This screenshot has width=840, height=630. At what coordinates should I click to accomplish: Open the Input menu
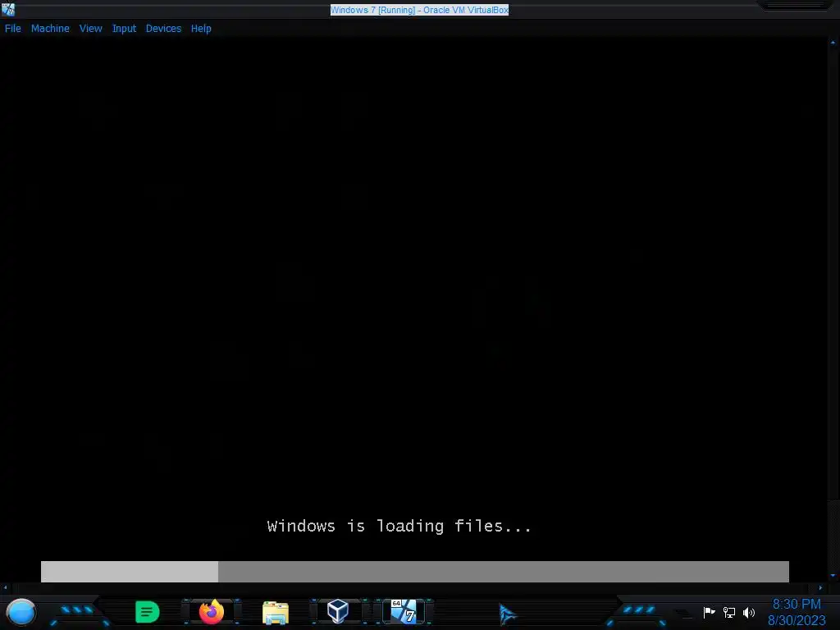tap(124, 29)
